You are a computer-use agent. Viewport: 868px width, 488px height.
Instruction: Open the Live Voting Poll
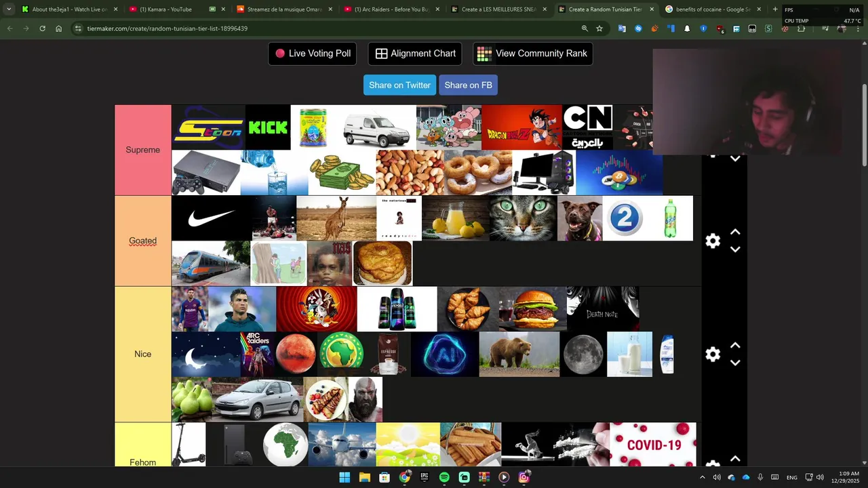click(x=313, y=54)
